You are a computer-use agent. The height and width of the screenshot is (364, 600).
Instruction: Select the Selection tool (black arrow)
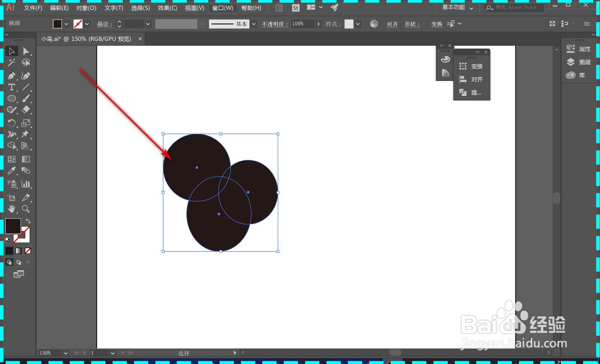(x=12, y=51)
